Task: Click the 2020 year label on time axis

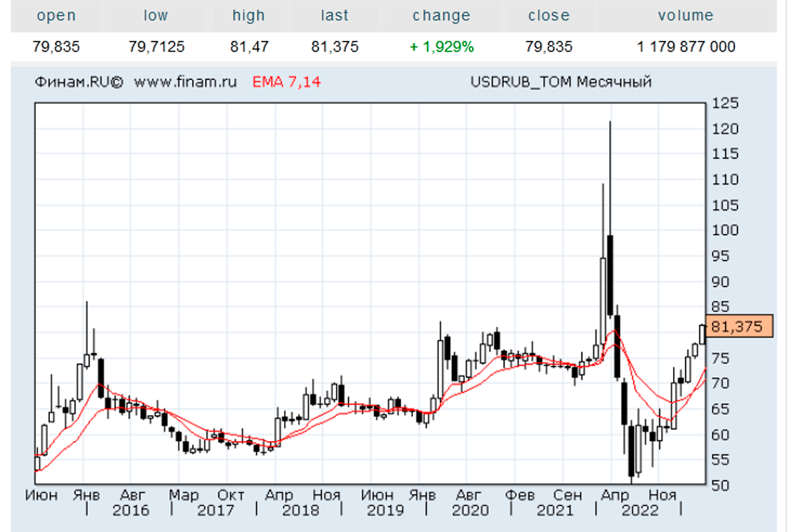Action: point(470,511)
